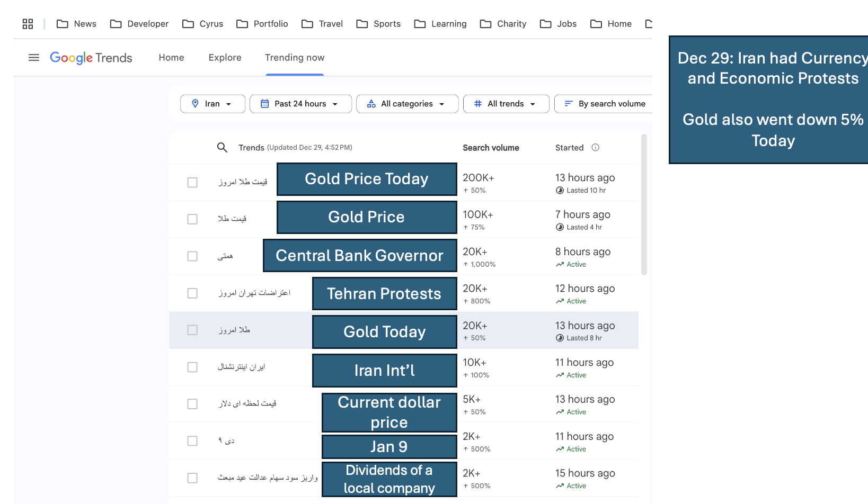Open the Developer bookmark folder
Viewport: 868px width, 504px height.
[x=139, y=24]
